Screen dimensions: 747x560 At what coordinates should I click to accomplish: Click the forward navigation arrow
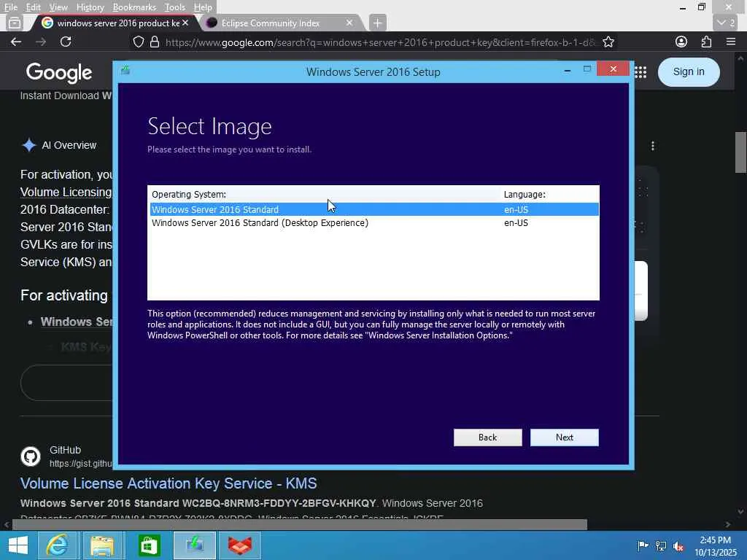pos(41,42)
